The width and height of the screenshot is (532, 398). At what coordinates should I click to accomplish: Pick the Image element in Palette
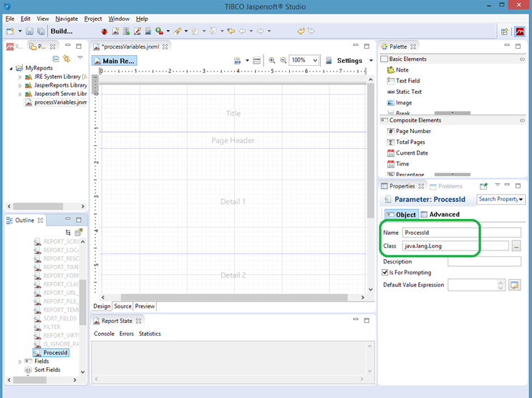[403, 102]
